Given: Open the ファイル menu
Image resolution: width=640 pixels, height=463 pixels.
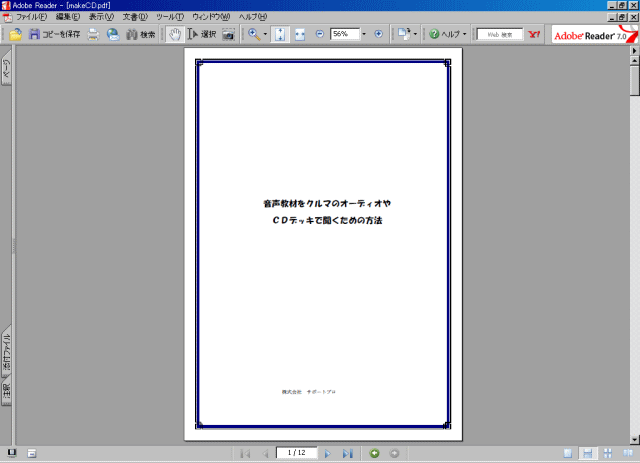Looking at the screenshot, I should [30, 18].
